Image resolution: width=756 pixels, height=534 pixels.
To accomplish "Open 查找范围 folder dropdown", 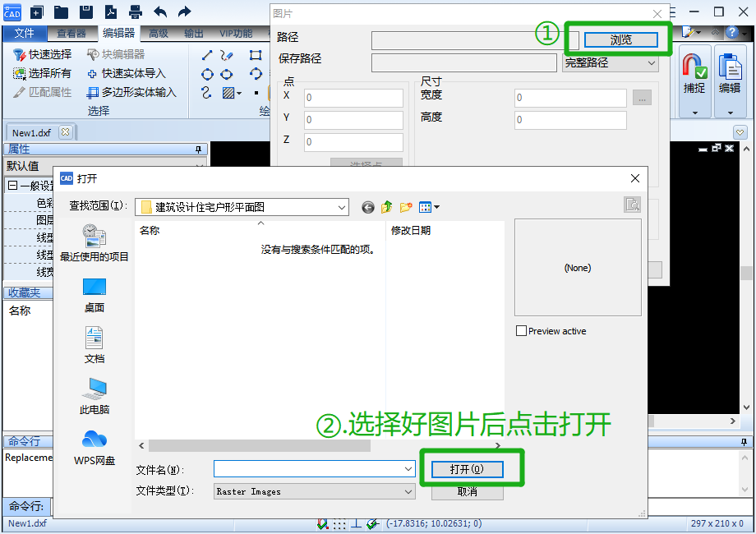I will [341, 208].
